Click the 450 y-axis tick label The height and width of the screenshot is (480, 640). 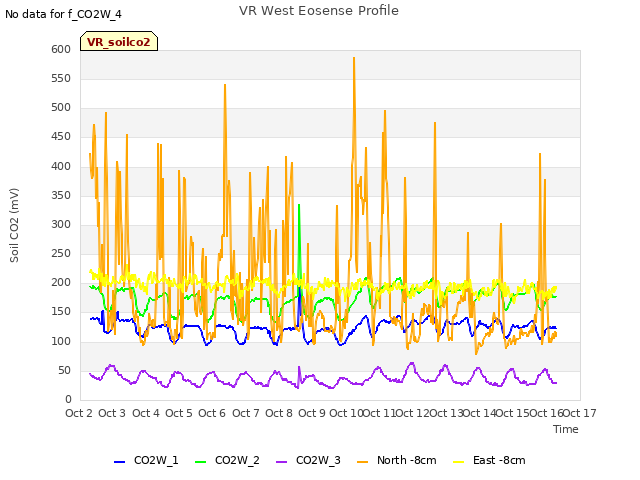[61, 137]
